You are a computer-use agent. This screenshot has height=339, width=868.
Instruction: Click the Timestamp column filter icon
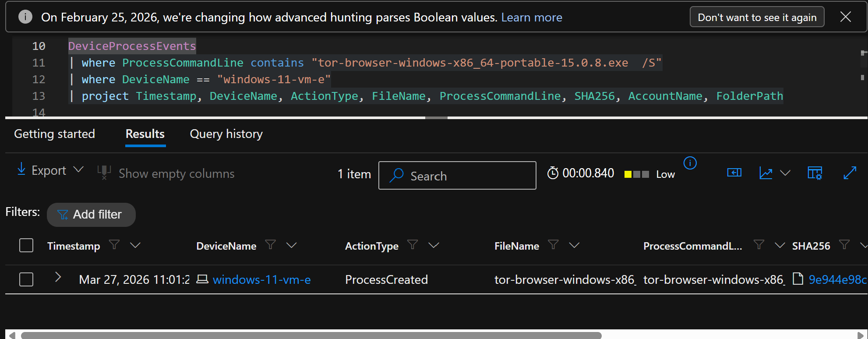point(114,245)
